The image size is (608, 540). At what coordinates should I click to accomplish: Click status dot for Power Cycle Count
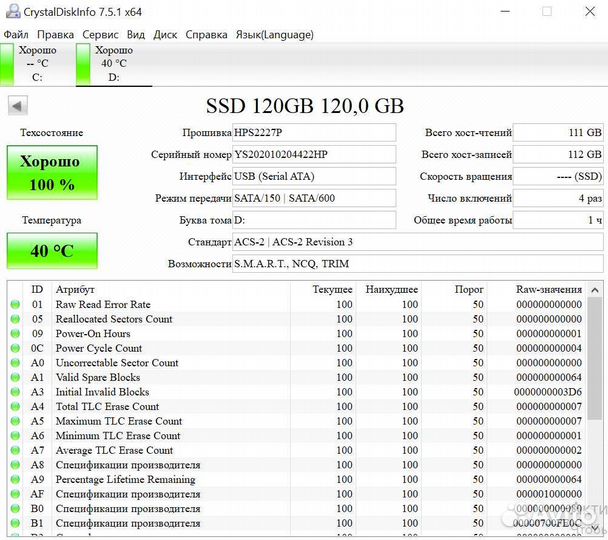point(15,348)
